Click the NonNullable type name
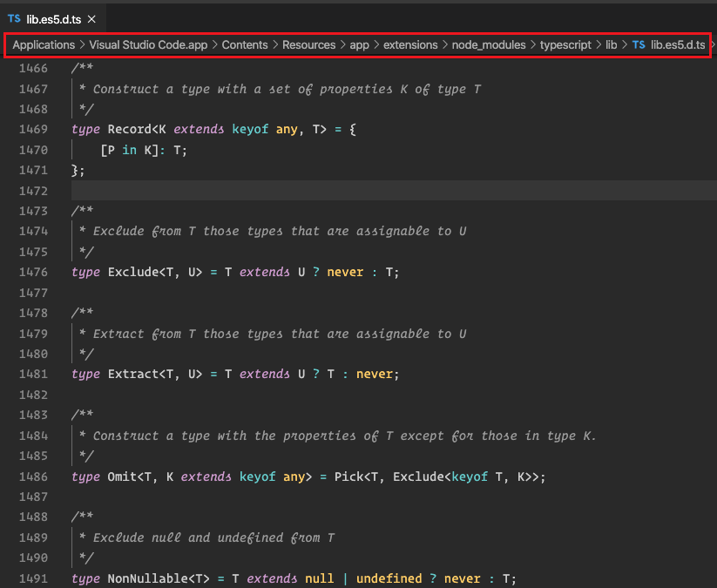Viewport: 717px width, 588px height. [x=148, y=578]
